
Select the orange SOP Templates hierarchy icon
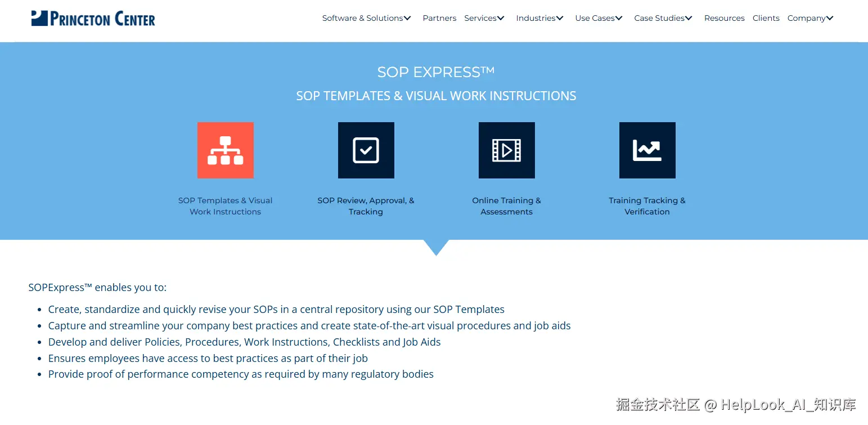(x=226, y=150)
